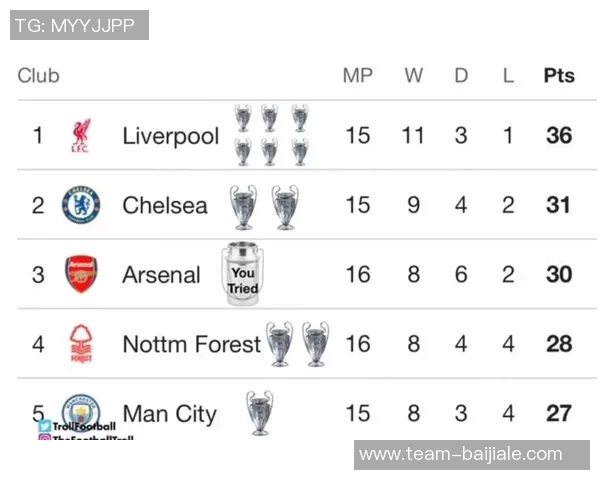The image size is (600, 480).
Task: Click the Twitter TrollFootball icon
Action: click(46, 426)
